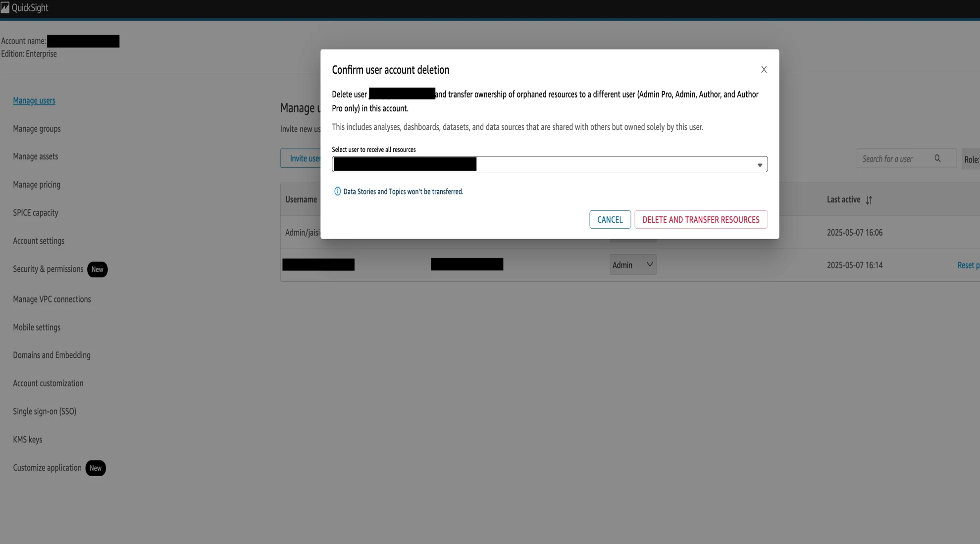Expand the Admin role dropdown
This screenshot has height=544, width=980.
click(x=633, y=265)
